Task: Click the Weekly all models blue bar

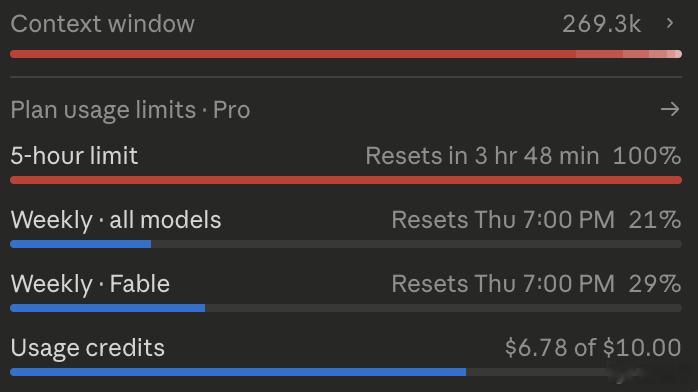Action: (346, 244)
